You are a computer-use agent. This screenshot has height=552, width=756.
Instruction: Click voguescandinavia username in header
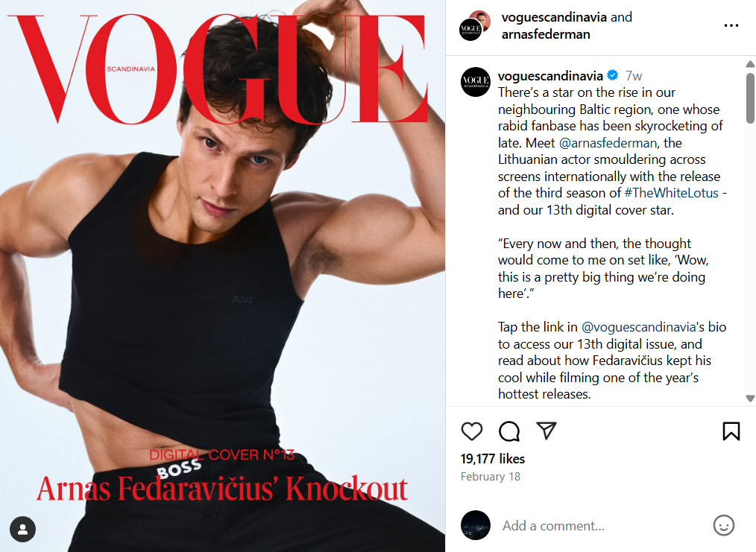(x=553, y=17)
